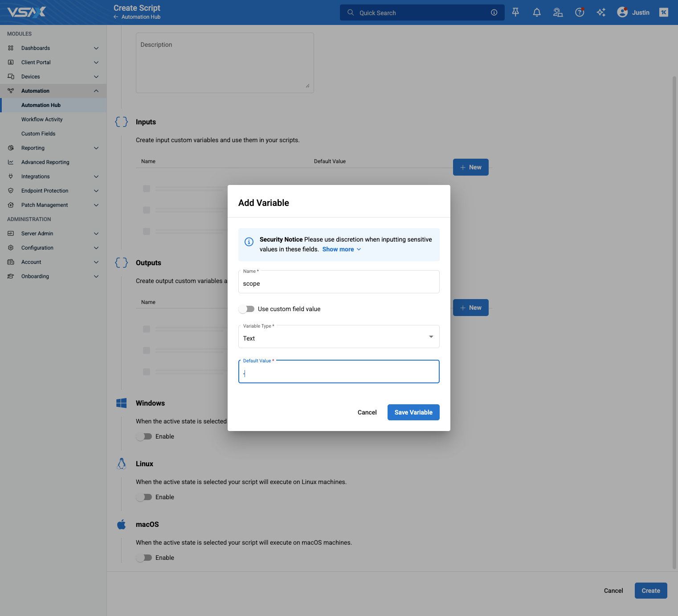Click the Save Variable button

pos(413,412)
